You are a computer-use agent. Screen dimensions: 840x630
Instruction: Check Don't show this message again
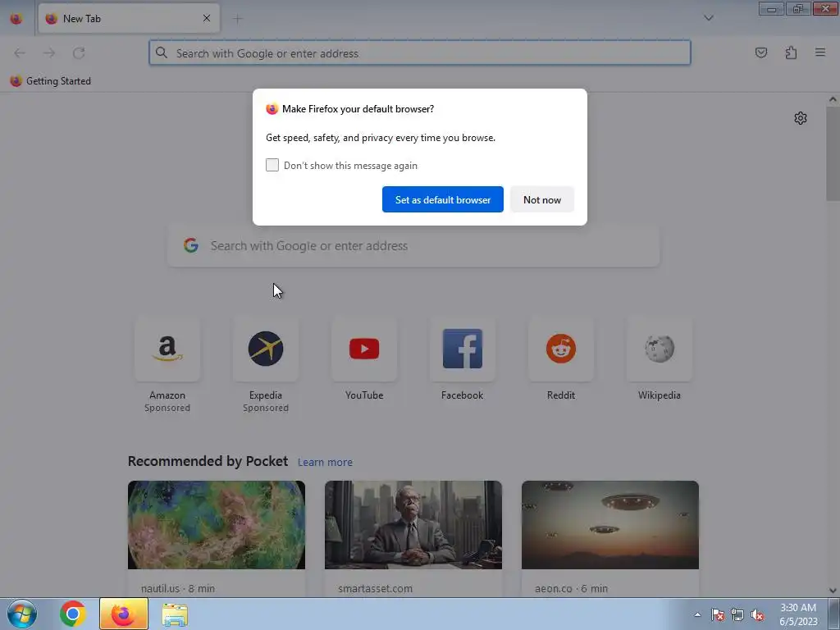point(272,165)
